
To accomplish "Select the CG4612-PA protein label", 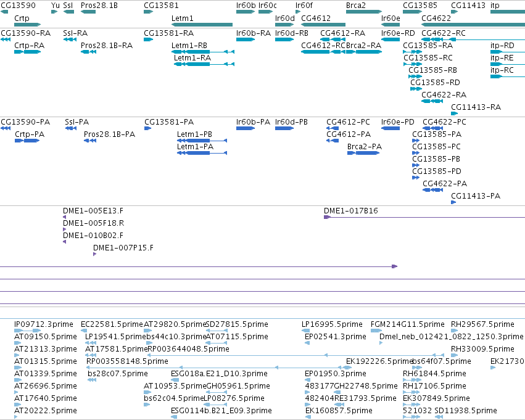I will point(349,134).
